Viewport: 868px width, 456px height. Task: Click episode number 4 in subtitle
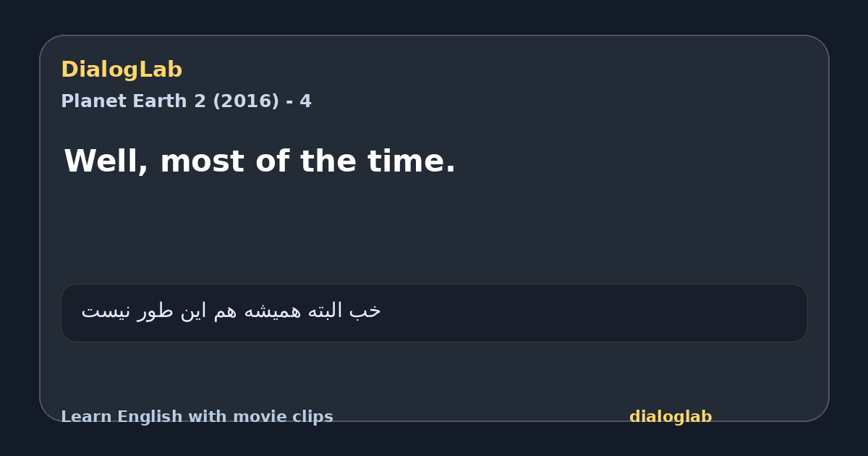(x=305, y=101)
